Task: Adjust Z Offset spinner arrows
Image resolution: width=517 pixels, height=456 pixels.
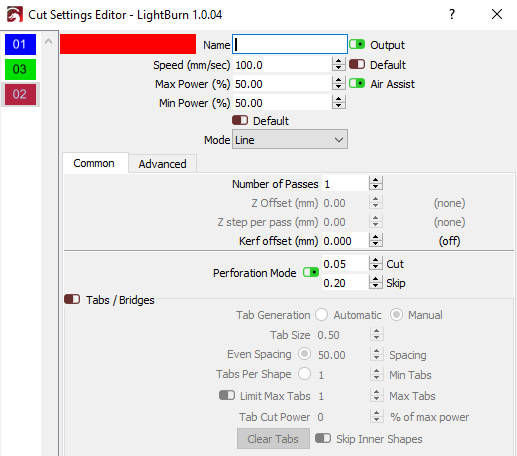Action: [376, 203]
